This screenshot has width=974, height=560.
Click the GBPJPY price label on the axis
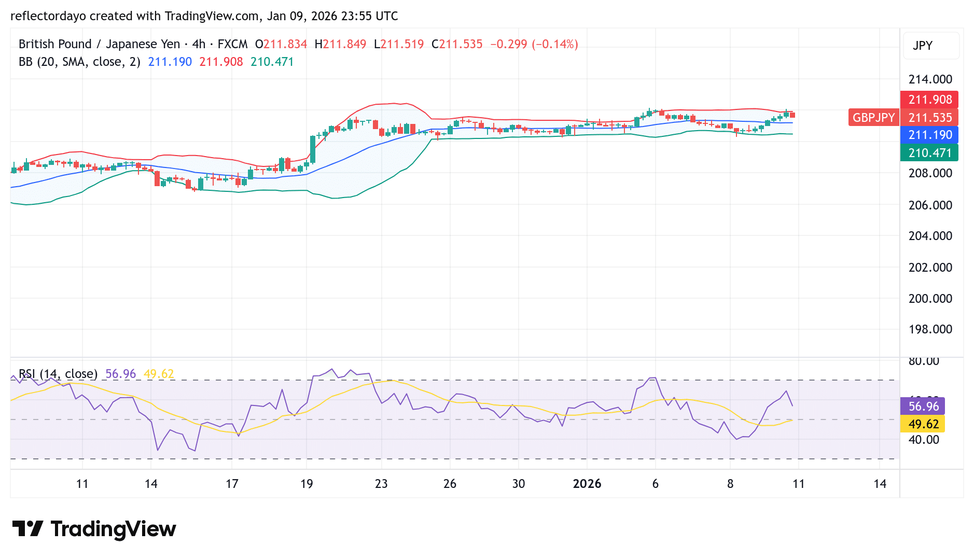pyautogui.click(x=873, y=117)
